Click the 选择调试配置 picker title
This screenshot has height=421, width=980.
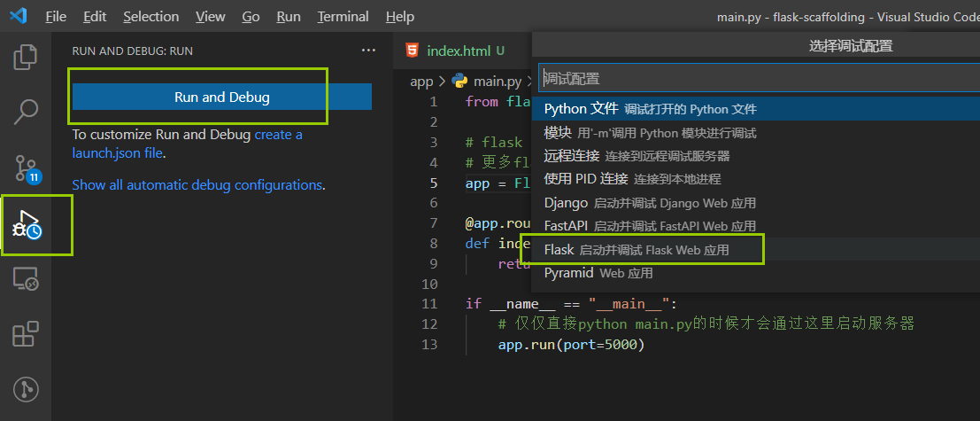[x=851, y=46]
